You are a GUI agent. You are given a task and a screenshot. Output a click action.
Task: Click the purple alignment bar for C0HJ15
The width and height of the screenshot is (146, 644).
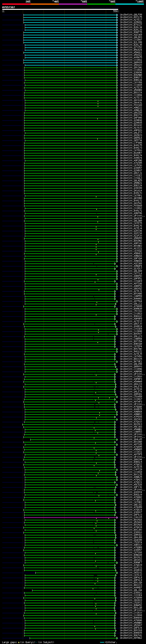click(70, 517)
